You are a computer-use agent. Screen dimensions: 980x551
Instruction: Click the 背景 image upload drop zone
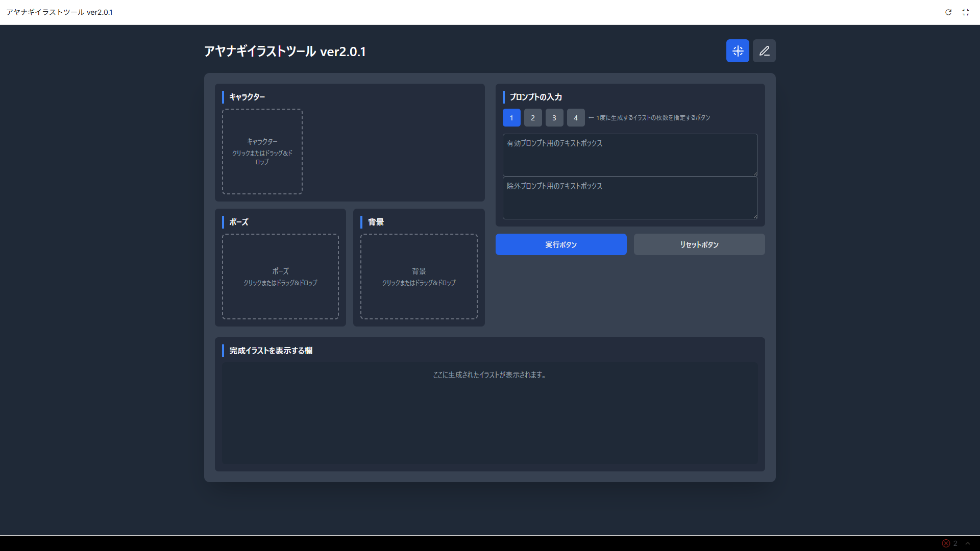click(x=419, y=277)
